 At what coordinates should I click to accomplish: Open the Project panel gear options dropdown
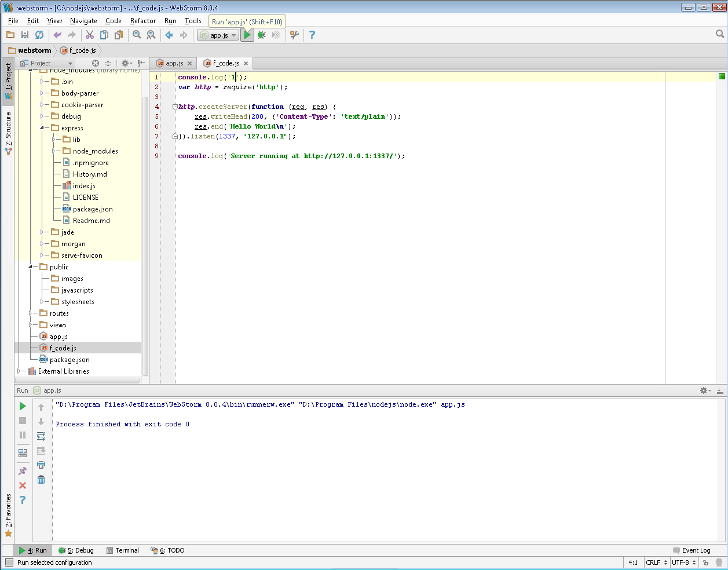[x=127, y=63]
